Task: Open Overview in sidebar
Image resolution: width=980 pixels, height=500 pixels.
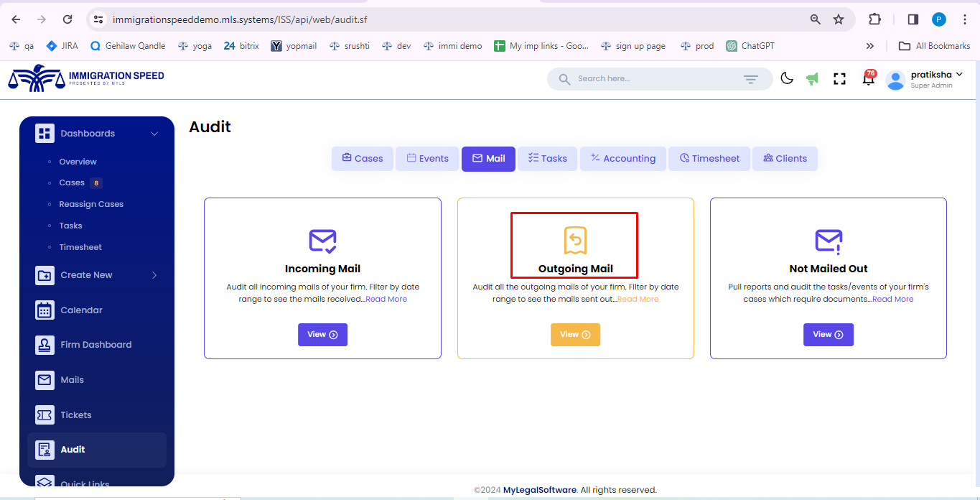Action: coord(78,162)
